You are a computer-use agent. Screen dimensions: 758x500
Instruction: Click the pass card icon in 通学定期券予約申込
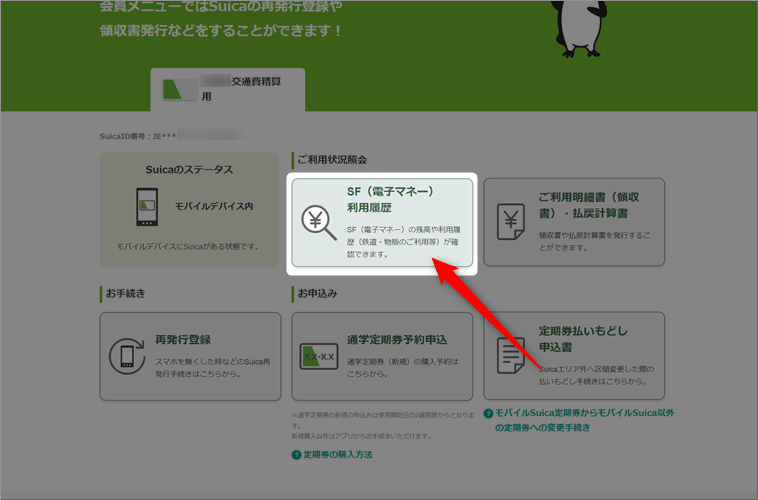coord(319,356)
